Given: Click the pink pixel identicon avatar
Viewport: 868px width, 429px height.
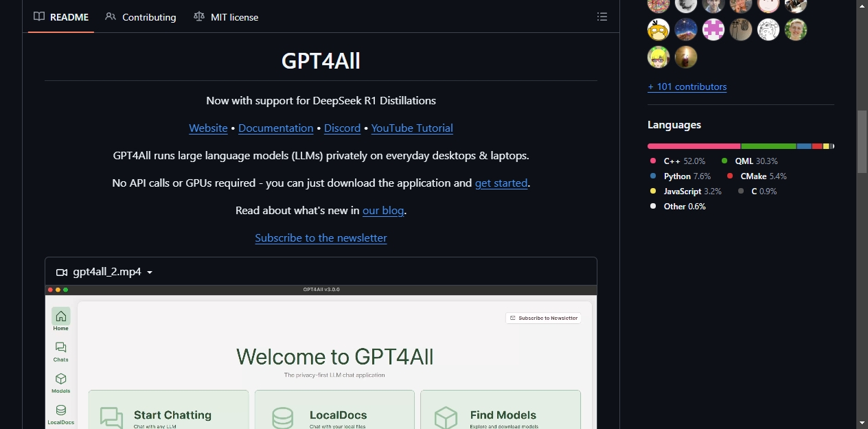Looking at the screenshot, I should click(713, 30).
